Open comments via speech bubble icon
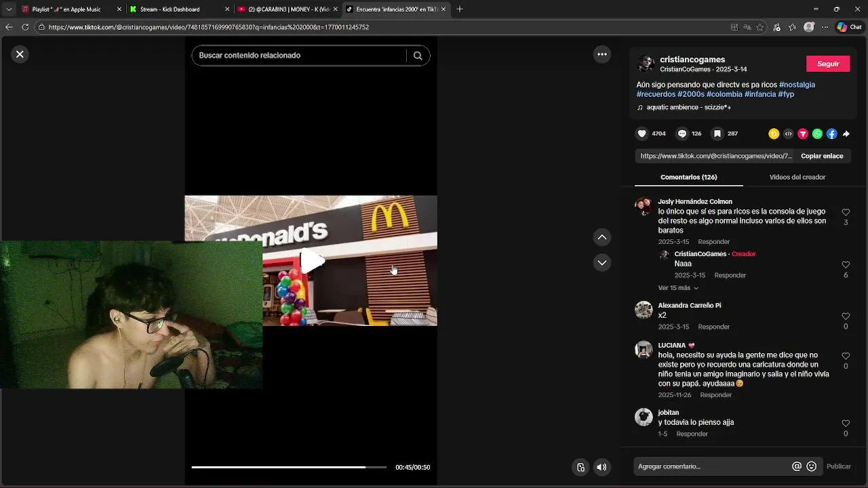 pos(682,134)
